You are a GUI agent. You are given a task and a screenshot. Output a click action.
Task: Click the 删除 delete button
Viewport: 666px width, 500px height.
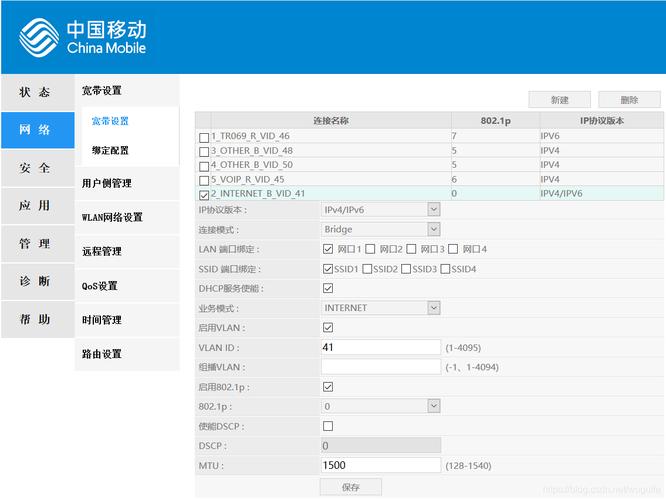[x=629, y=100]
